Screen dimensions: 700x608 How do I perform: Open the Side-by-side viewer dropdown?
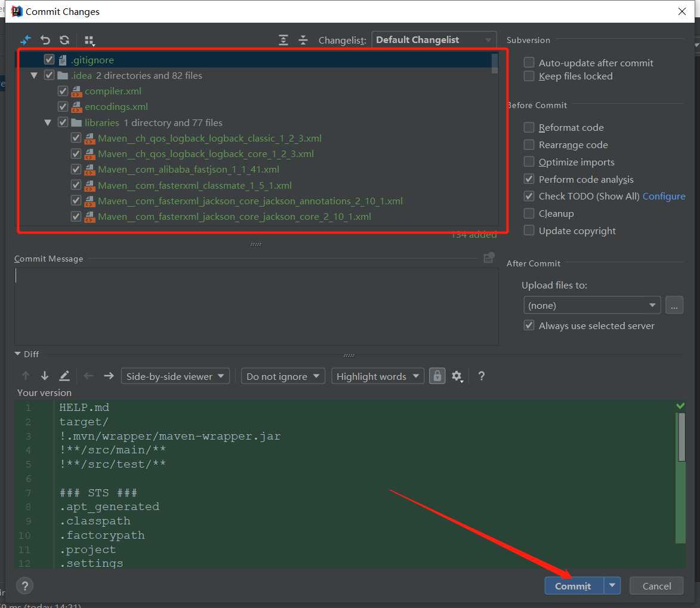(x=175, y=376)
